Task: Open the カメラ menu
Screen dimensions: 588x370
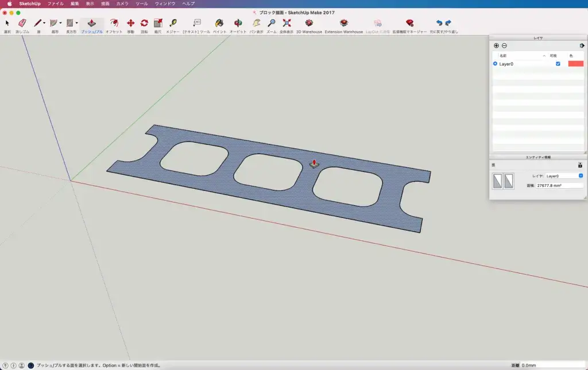Action: click(122, 4)
